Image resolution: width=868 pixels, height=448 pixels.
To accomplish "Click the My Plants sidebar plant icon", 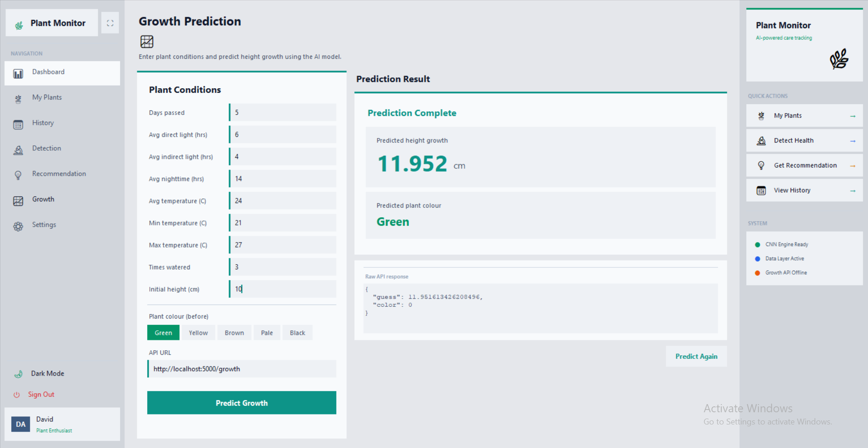I will point(18,99).
